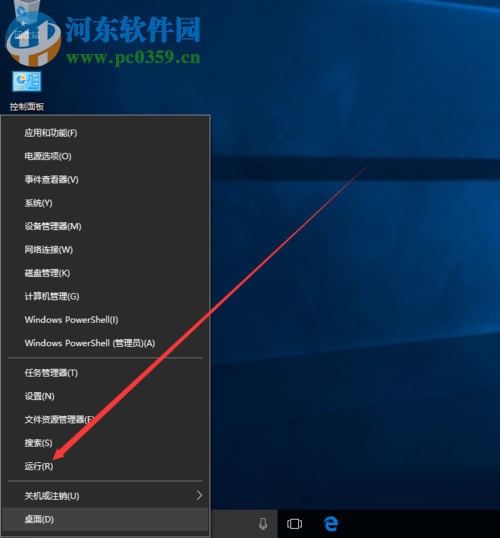Choose 搜索(S) menu item

tap(106, 443)
